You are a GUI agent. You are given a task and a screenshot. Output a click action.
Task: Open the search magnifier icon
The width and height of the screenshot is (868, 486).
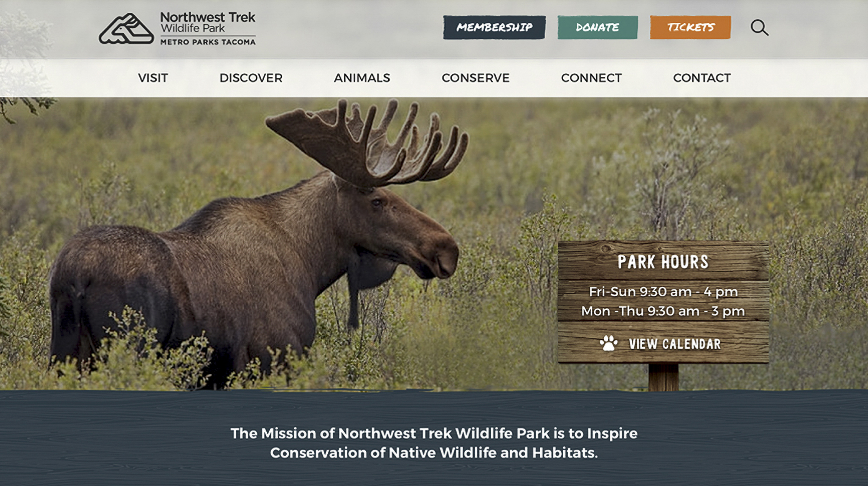coord(759,28)
